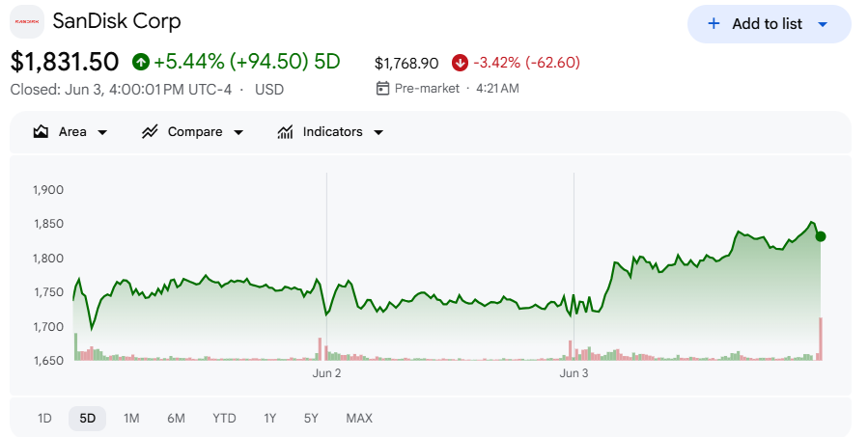Click the Indicators chart icon
Viewport: 868px width, 437px height.
(285, 131)
